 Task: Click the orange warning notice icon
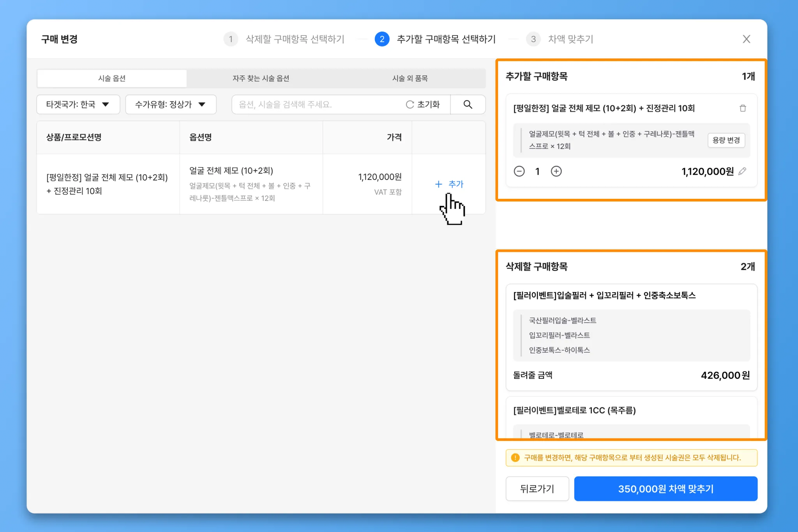[515, 458]
